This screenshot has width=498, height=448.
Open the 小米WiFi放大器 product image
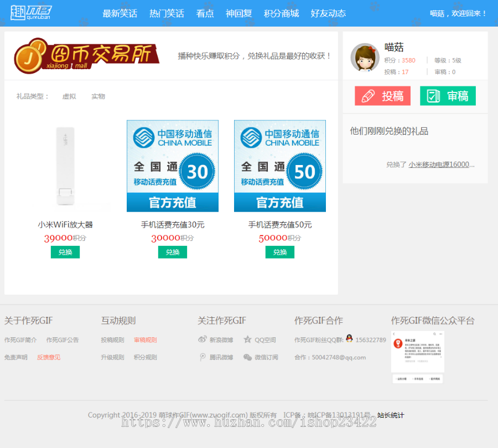pos(65,166)
